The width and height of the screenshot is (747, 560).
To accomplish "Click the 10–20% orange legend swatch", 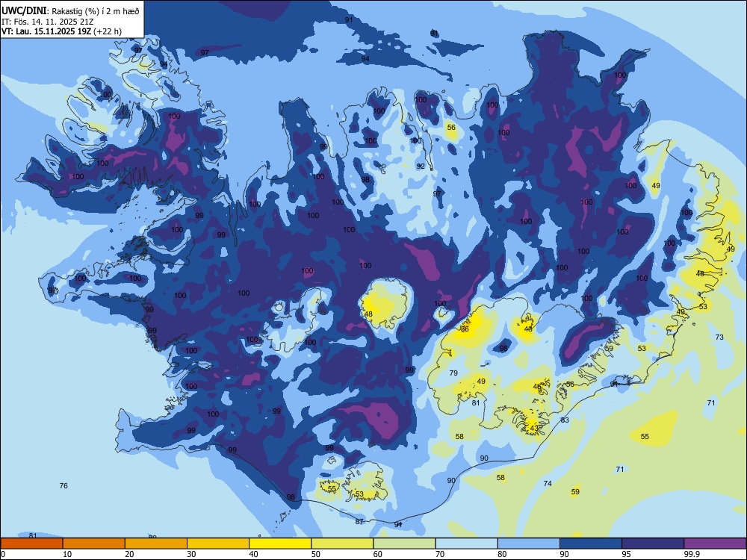I will (x=94, y=544).
